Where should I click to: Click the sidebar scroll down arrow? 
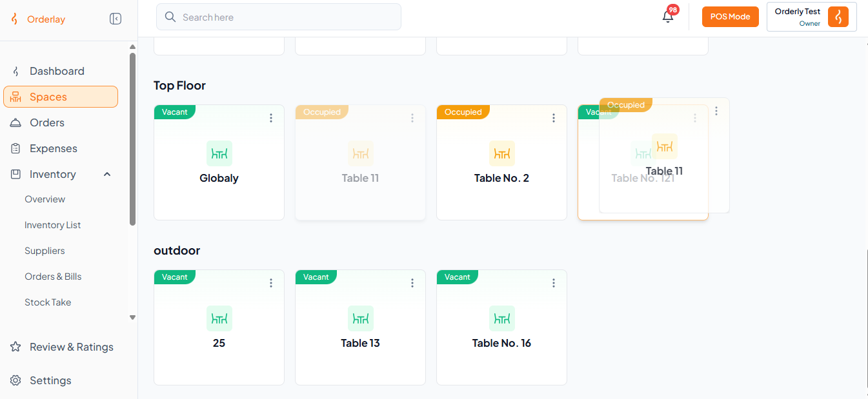132,317
